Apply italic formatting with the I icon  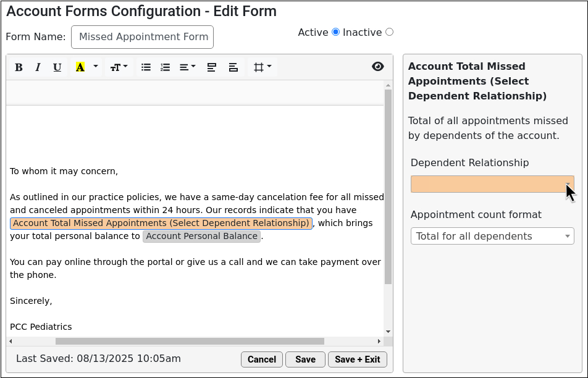coord(38,67)
